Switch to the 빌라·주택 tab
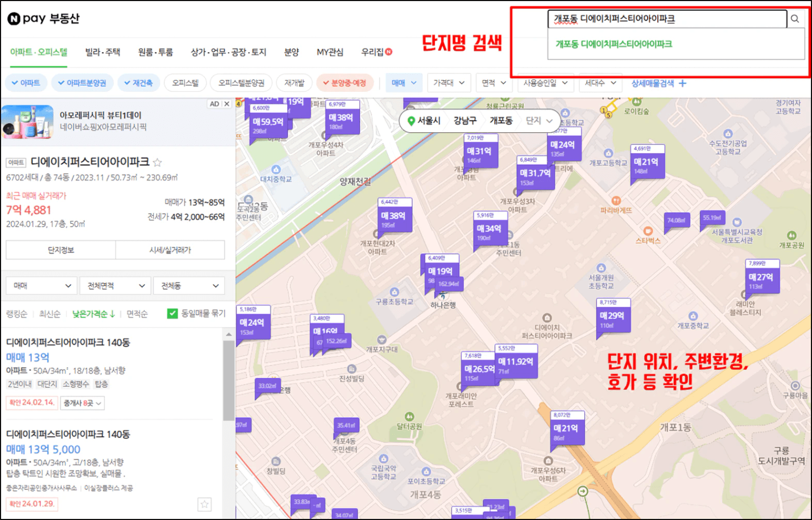This screenshot has width=812, height=520. click(x=103, y=52)
